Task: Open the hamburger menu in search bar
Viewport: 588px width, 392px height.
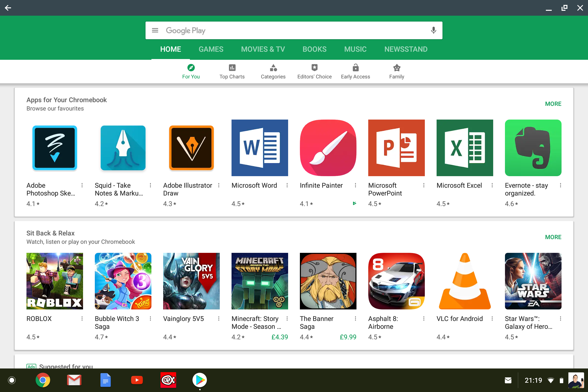Action: [x=155, y=30]
